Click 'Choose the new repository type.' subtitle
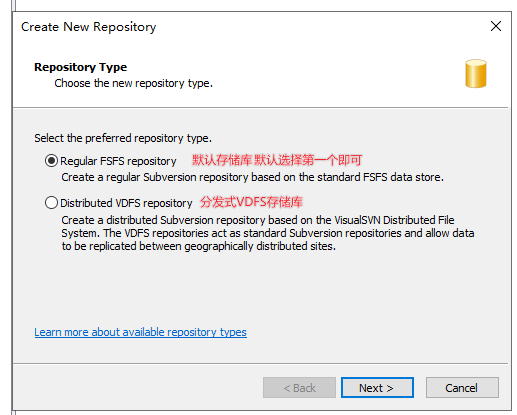Viewport: 517px width, 415px height. click(x=133, y=83)
